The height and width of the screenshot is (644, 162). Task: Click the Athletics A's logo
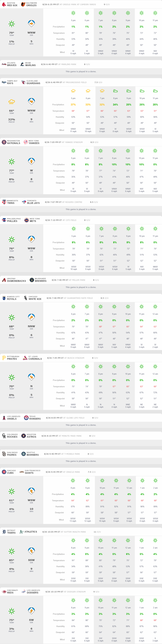tap(21, 532)
